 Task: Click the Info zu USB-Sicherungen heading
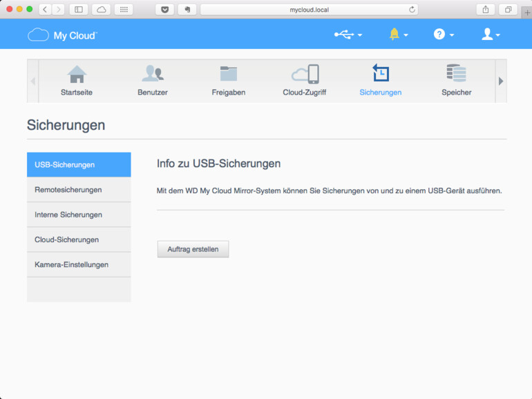[x=218, y=164]
